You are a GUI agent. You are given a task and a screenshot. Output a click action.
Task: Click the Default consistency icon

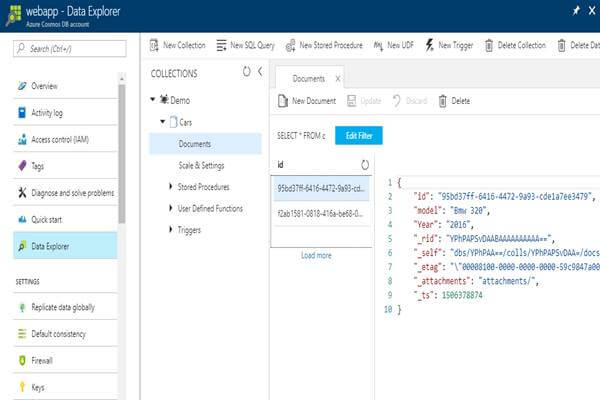[x=22, y=334]
